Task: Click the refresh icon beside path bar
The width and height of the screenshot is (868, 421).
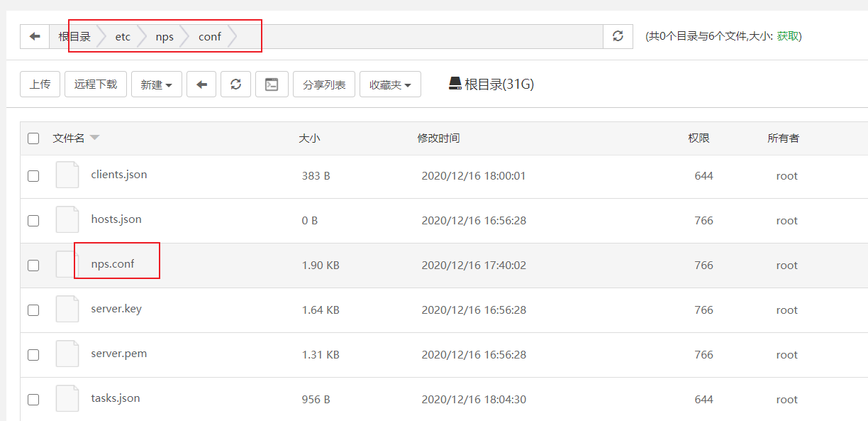Action: [618, 36]
